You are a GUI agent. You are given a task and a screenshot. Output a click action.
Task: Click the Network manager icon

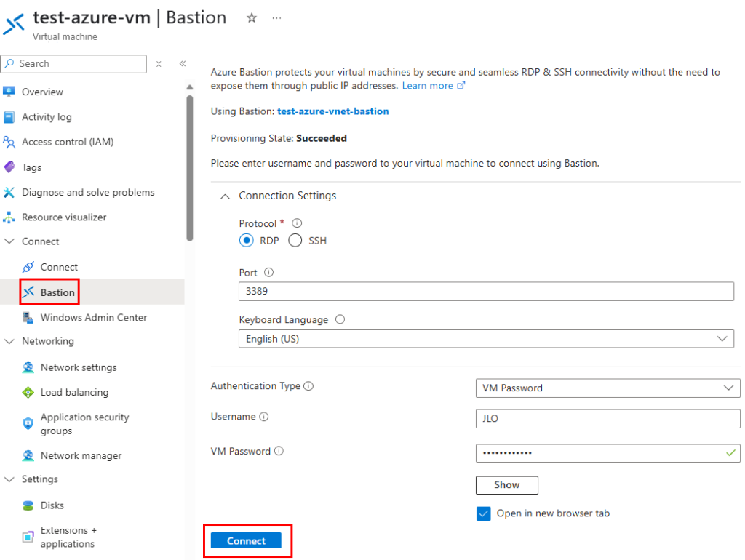pyautogui.click(x=28, y=455)
